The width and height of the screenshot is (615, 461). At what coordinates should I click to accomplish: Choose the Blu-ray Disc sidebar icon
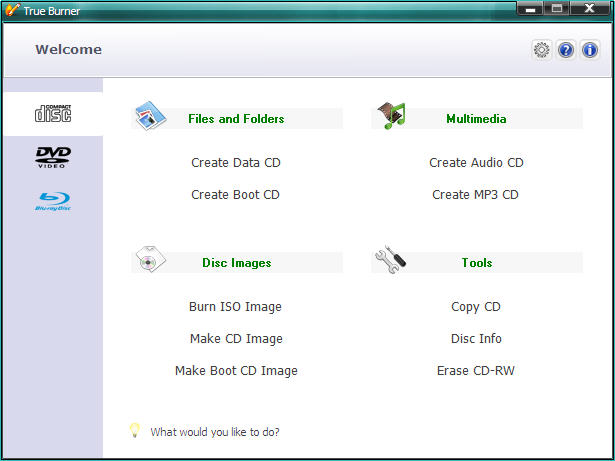[53, 201]
